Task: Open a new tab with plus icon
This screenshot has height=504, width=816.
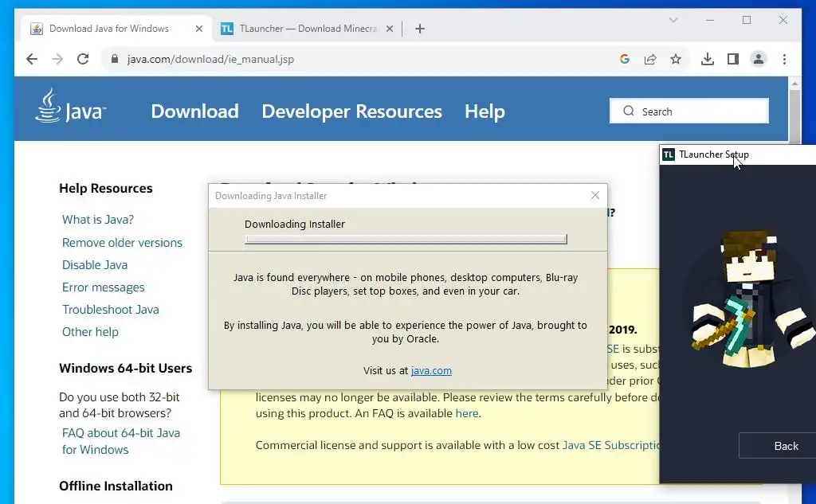Action: 419,29
